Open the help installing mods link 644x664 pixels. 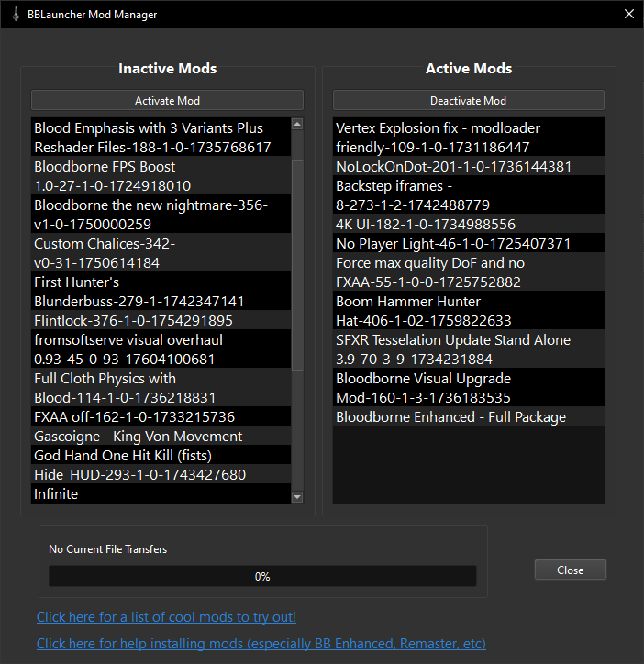[x=261, y=643]
